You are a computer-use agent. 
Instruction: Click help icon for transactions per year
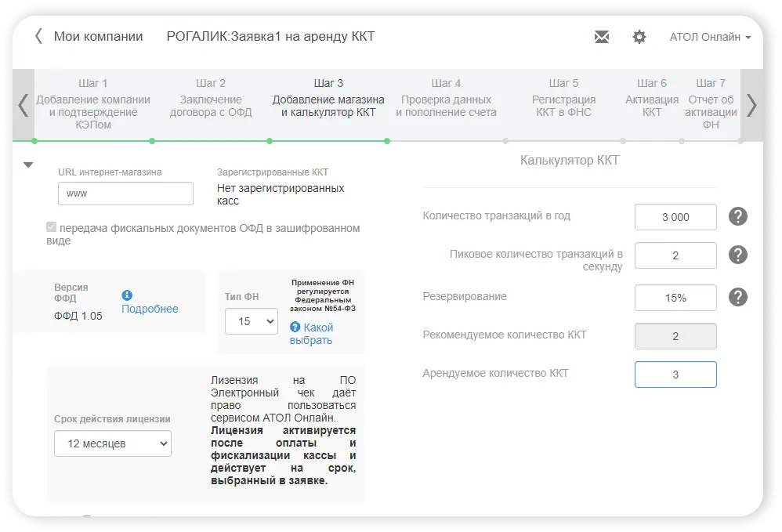tap(737, 217)
